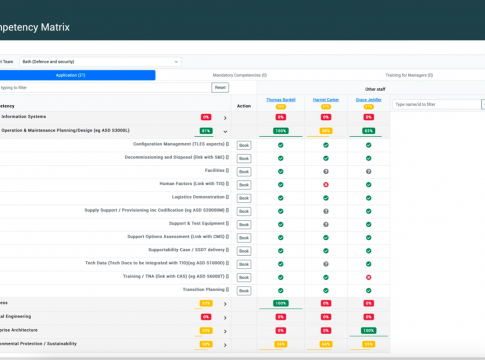Click Book button for Facilities competency
This screenshot has width=485, height=360.
[x=244, y=172]
